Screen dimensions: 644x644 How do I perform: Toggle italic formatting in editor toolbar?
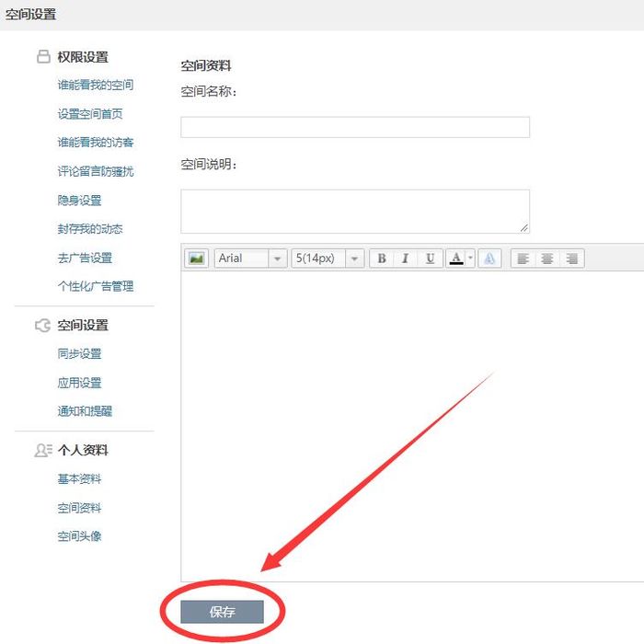pyautogui.click(x=406, y=259)
